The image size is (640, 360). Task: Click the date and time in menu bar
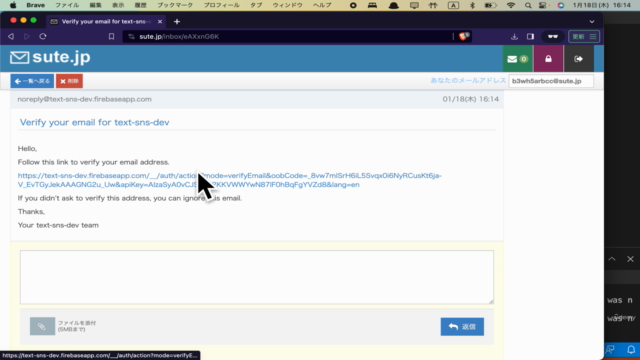tap(602, 5)
